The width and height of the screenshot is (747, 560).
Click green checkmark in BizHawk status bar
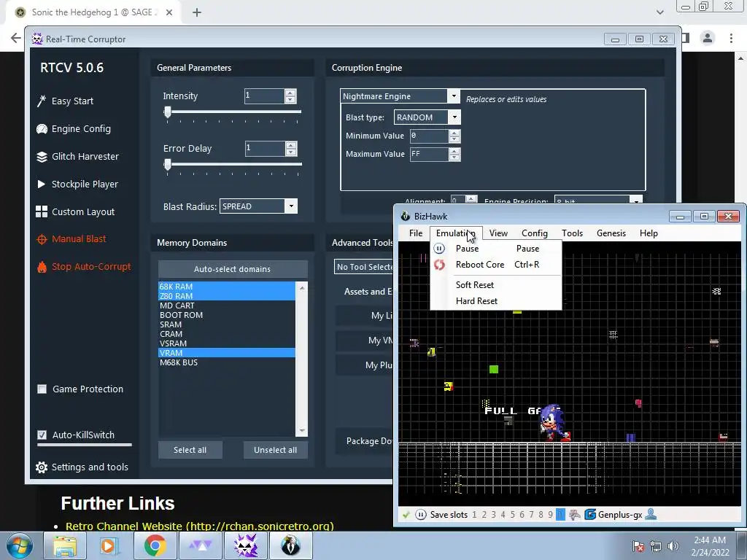(x=406, y=515)
